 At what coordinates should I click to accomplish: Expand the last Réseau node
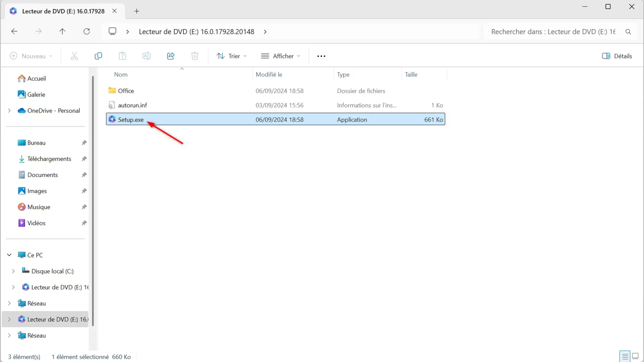9,336
